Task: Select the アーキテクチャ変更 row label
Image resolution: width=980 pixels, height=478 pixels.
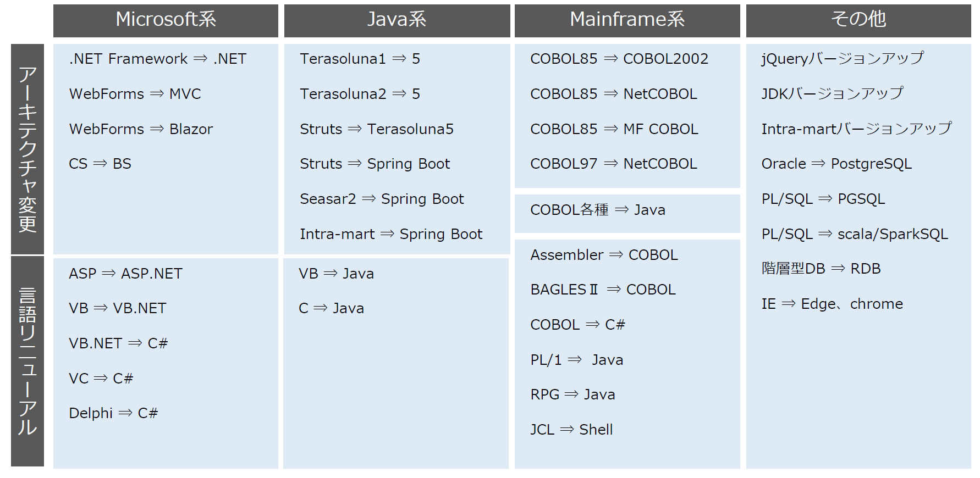Action: (x=27, y=149)
